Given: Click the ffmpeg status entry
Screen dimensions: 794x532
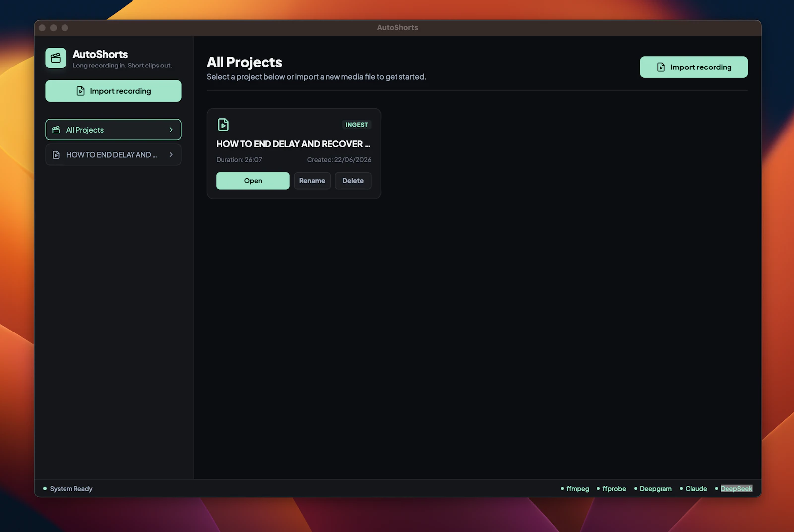Looking at the screenshot, I should 575,489.
